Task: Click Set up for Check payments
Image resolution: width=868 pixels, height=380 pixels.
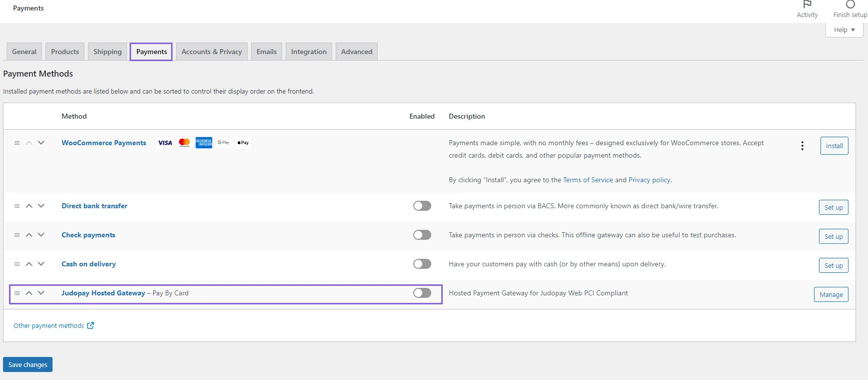Action: [833, 236]
